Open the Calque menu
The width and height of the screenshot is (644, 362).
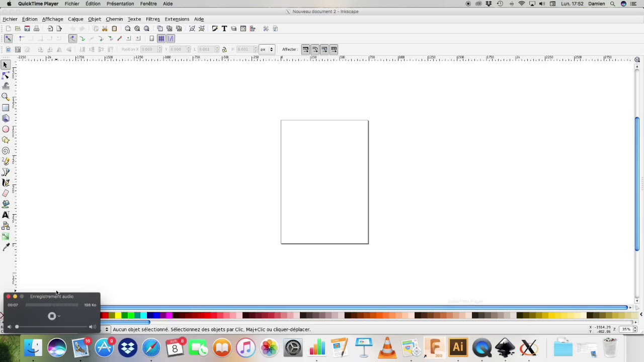pyautogui.click(x=75, y=19)
